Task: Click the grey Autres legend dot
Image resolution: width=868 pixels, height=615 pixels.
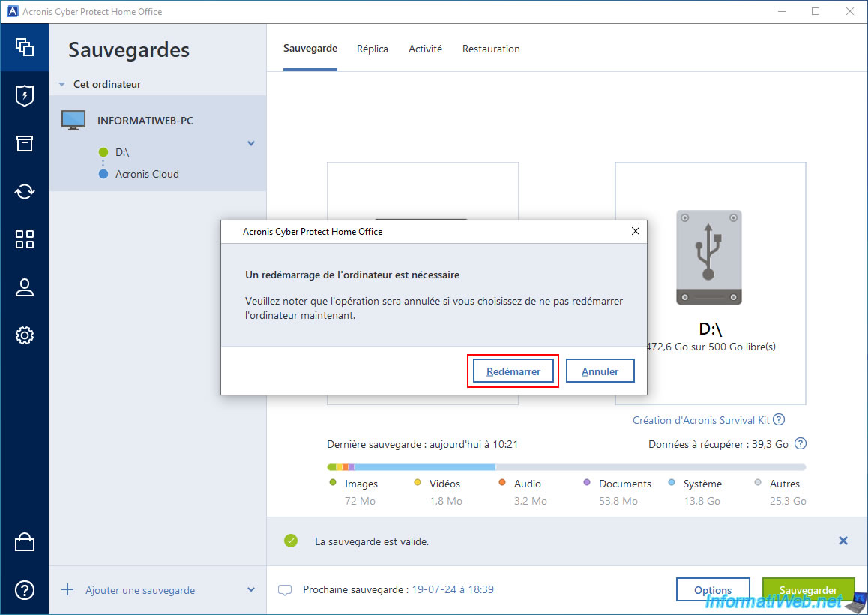Action: point(758,482)
